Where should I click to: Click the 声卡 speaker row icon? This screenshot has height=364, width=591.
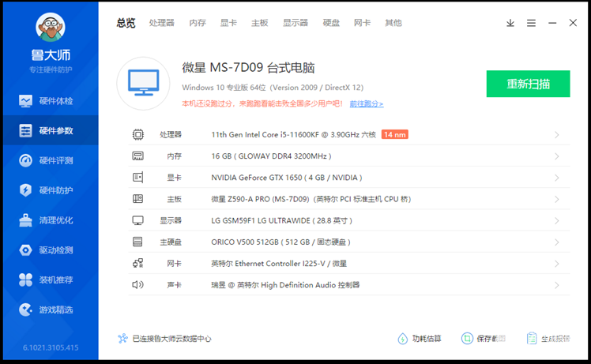pyautogui.click(x=138, y=284)
